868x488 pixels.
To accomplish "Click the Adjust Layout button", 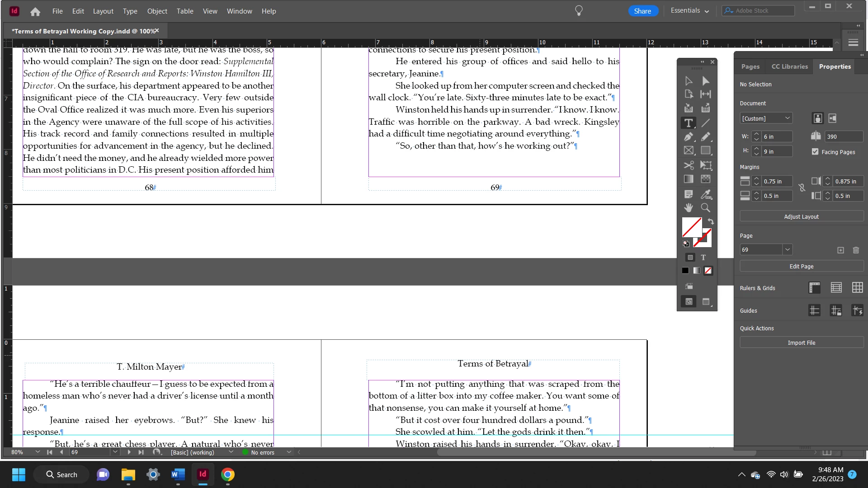I will [x=801, y=216].
